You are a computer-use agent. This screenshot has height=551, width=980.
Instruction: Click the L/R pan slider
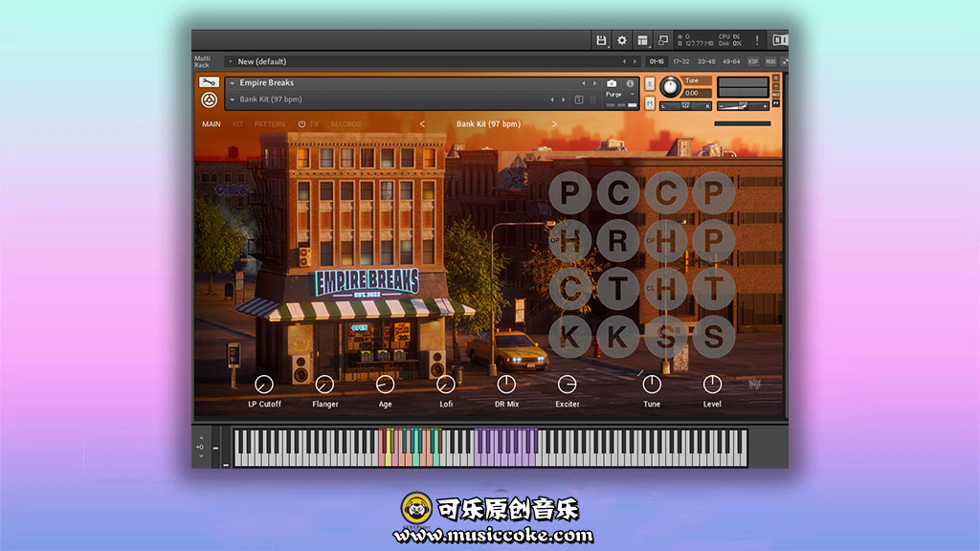(685, 106)
